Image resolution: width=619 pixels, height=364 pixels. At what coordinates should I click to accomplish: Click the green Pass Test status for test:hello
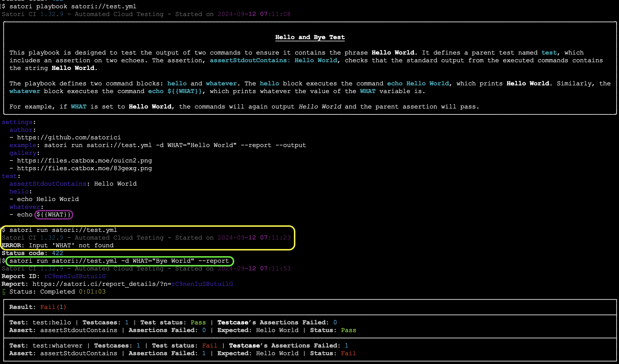click(198, 322)
